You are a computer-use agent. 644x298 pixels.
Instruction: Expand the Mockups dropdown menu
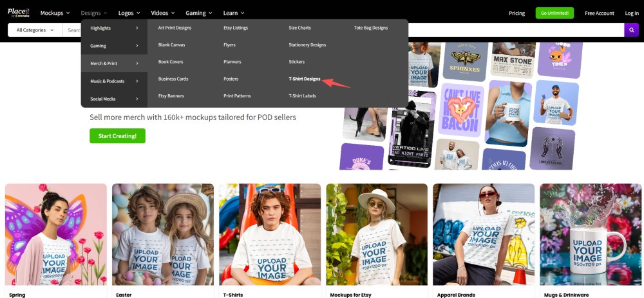click(55, 13)
